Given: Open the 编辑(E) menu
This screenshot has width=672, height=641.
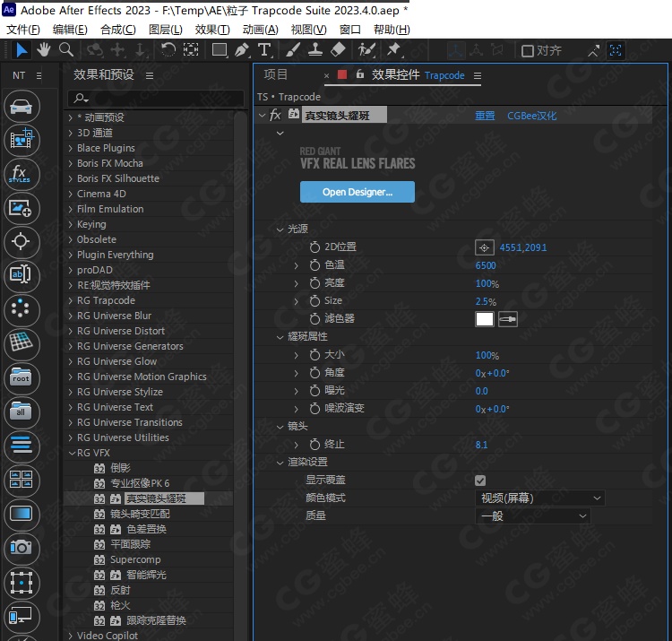Looking at the screenshot, I should point(70,30).
